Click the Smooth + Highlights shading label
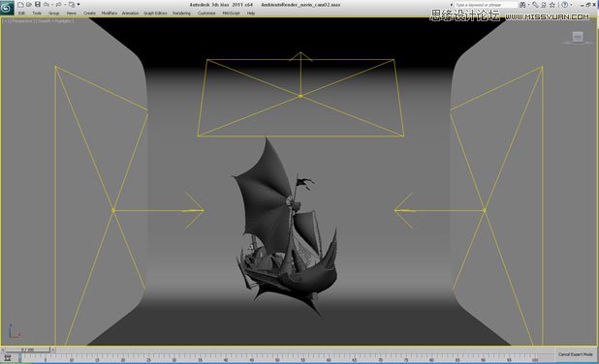599x364 pixels. (55, 21)
